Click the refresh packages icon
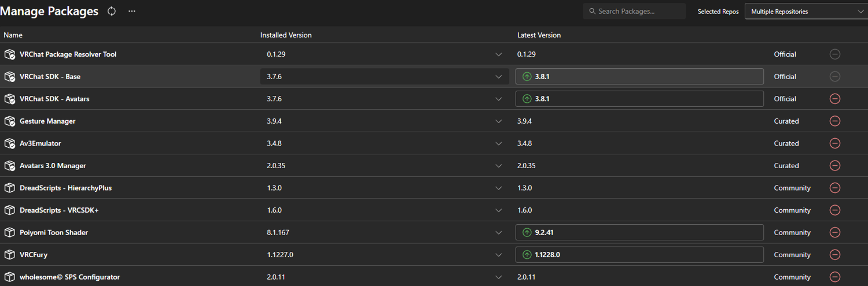Viewport: 868px width, 286px height. pyautogui.click(x=112, y=12)
